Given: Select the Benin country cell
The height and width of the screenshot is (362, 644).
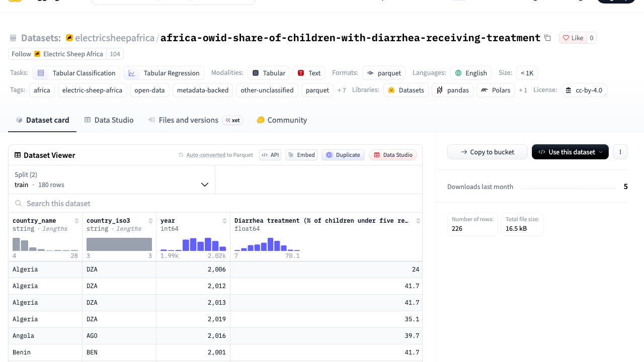Looking at the screenshot, I should point(45,352).
